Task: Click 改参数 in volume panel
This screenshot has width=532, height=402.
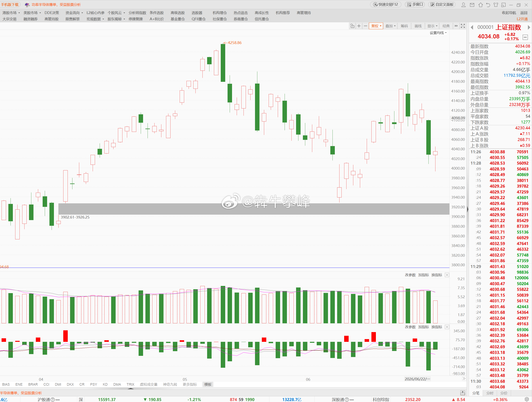Action: tap(410, 275)
